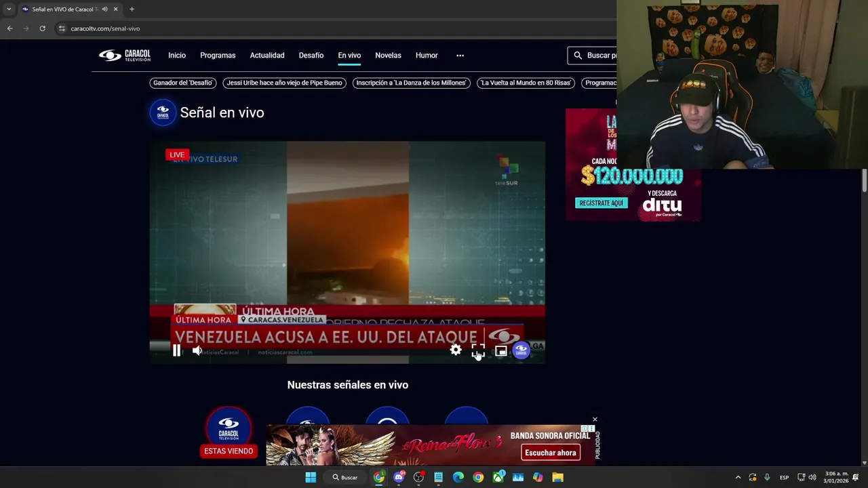Image resolution: width=868 pixels, height=488 pixels.
Task: Open the browser tab search dropdown
Action: [x=9, y=9]
